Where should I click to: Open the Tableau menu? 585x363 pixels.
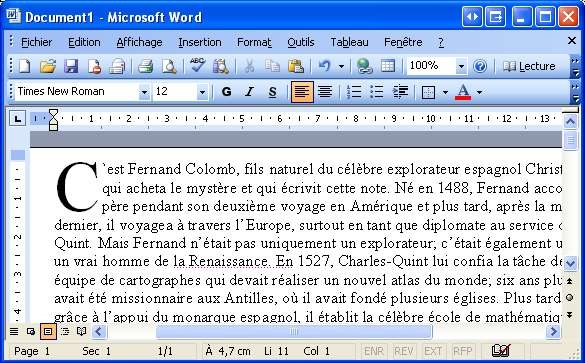coord(349,42)
